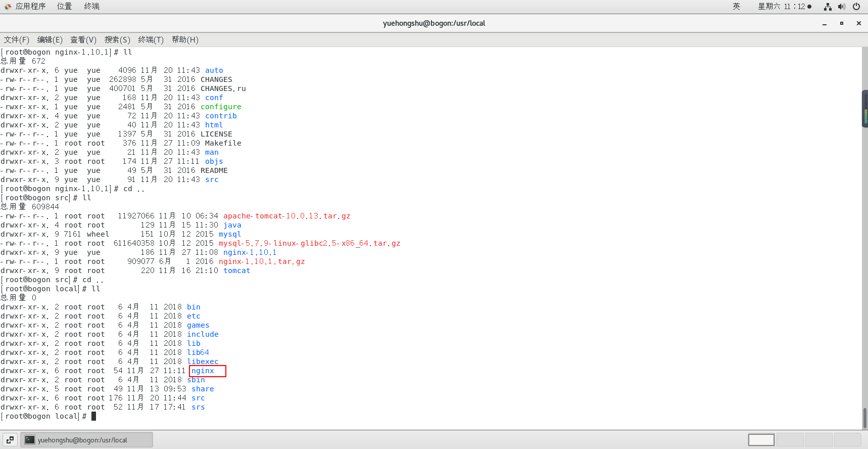Click the libexec directory name
The image size is (868, 449).
(x=203, y=362)
